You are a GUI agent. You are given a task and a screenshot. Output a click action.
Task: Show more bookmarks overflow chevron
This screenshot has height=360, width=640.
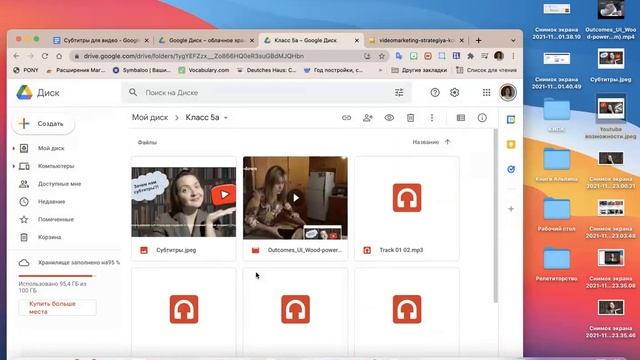380,70
